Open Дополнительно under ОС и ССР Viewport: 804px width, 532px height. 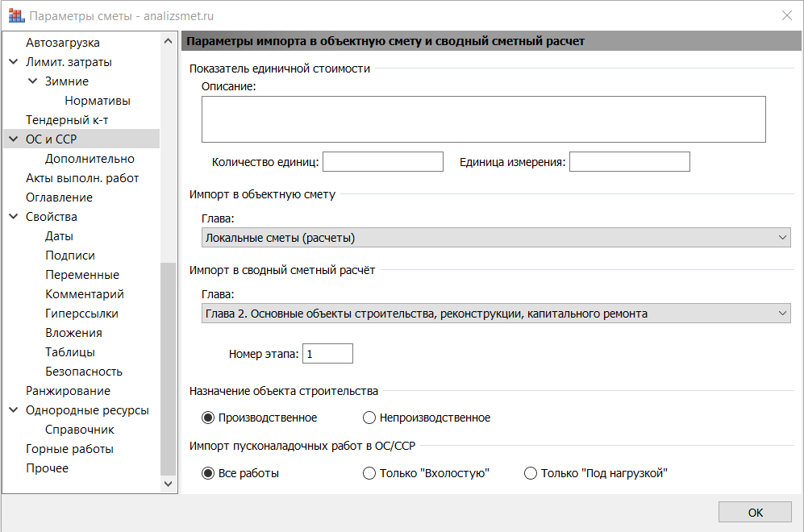90,158
